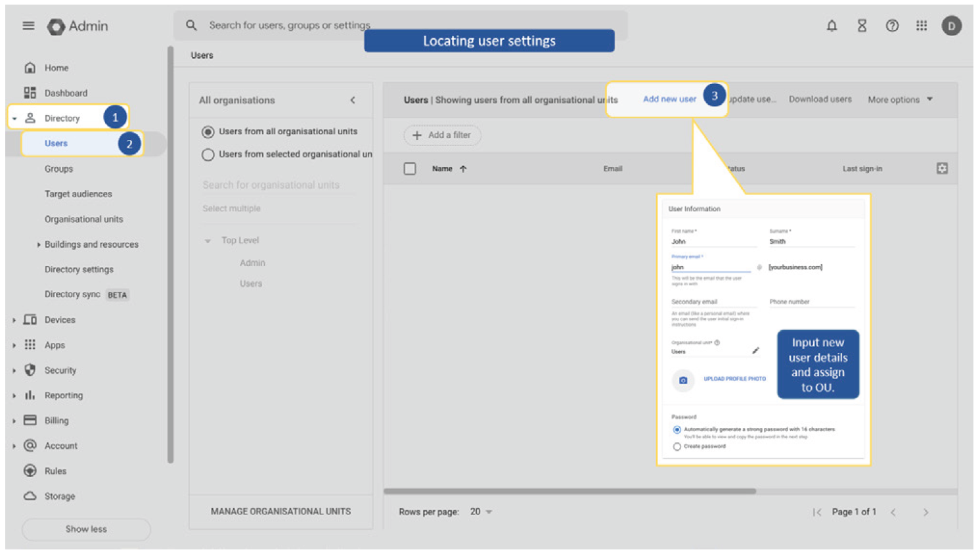Click the Directory person icon

[x=30, y=118]
